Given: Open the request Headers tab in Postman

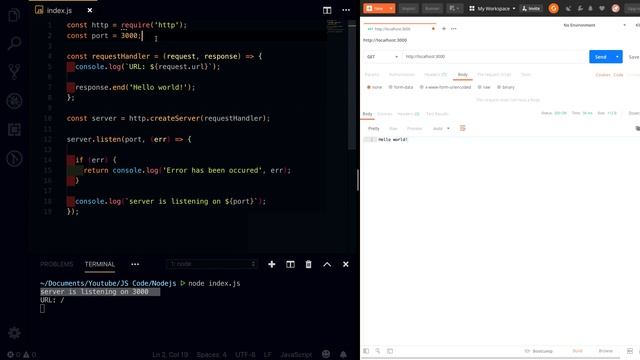Looking at the screenshot, I should tap(435, 75).
